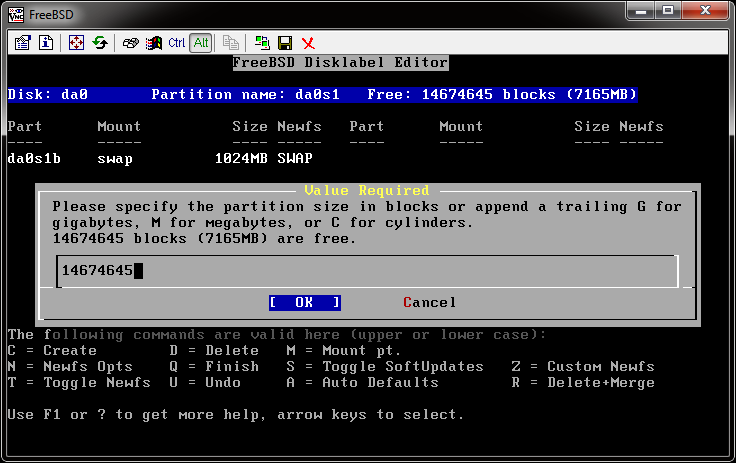
Task: Save connection info with the floppy icon
Action: point(285,43)
